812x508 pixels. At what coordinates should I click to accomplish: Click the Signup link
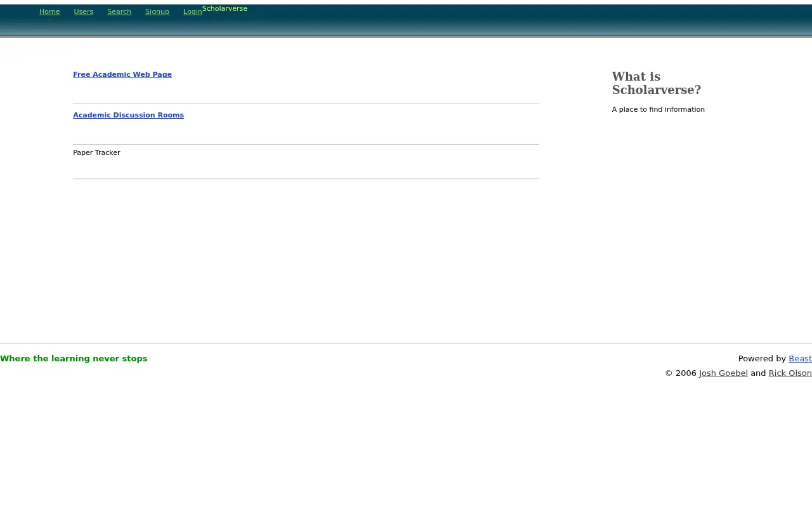(157, 11)
